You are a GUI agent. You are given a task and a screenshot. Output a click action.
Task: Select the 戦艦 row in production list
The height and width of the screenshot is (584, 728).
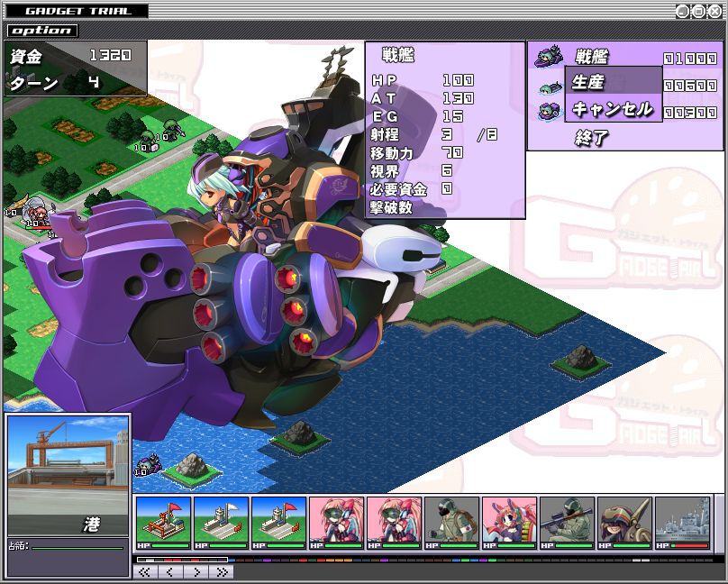point(625,56)
